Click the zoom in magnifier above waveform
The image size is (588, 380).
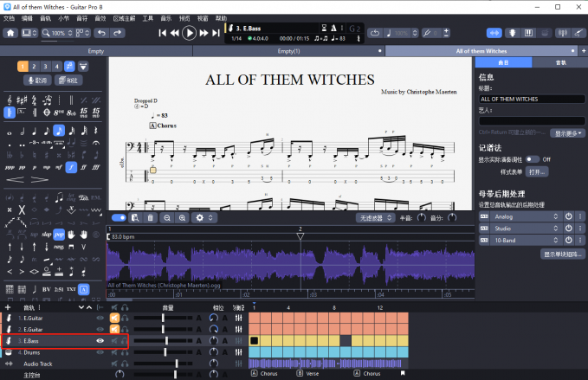[x=182, y=217]
